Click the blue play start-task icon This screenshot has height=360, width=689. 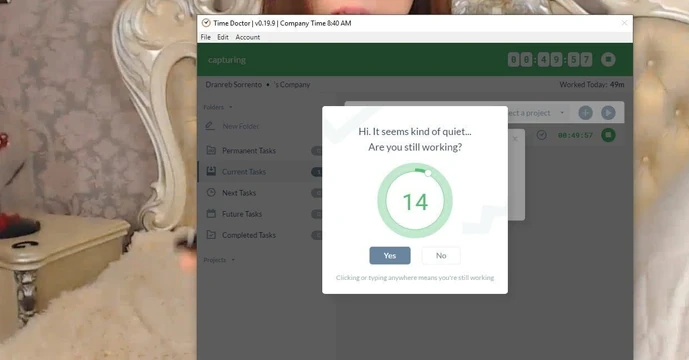point(608,113)
